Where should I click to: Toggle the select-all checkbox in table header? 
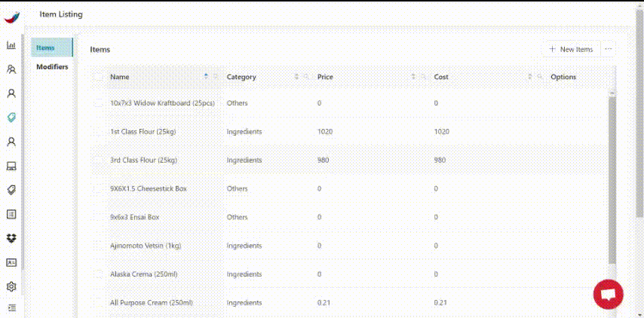(x=99, y=77)
